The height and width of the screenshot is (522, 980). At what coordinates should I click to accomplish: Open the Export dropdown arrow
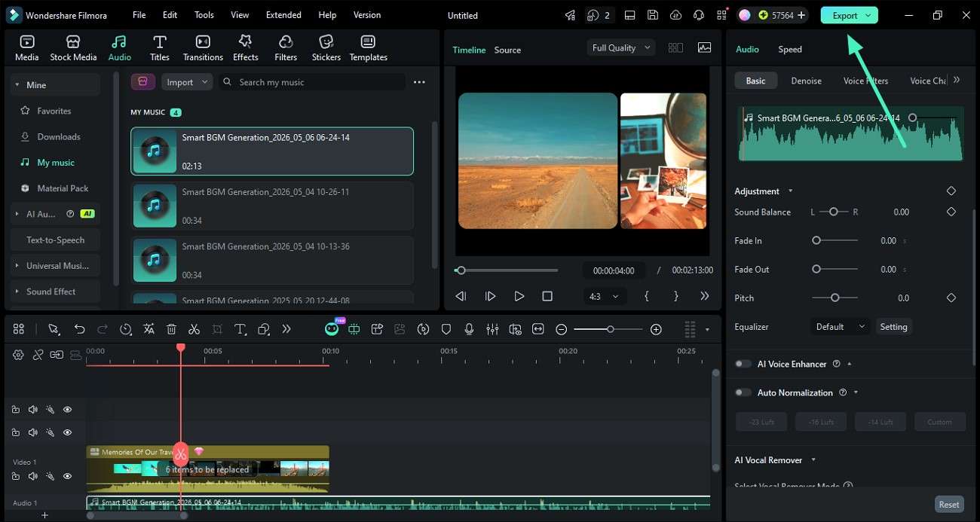click(x=868, y=15)
